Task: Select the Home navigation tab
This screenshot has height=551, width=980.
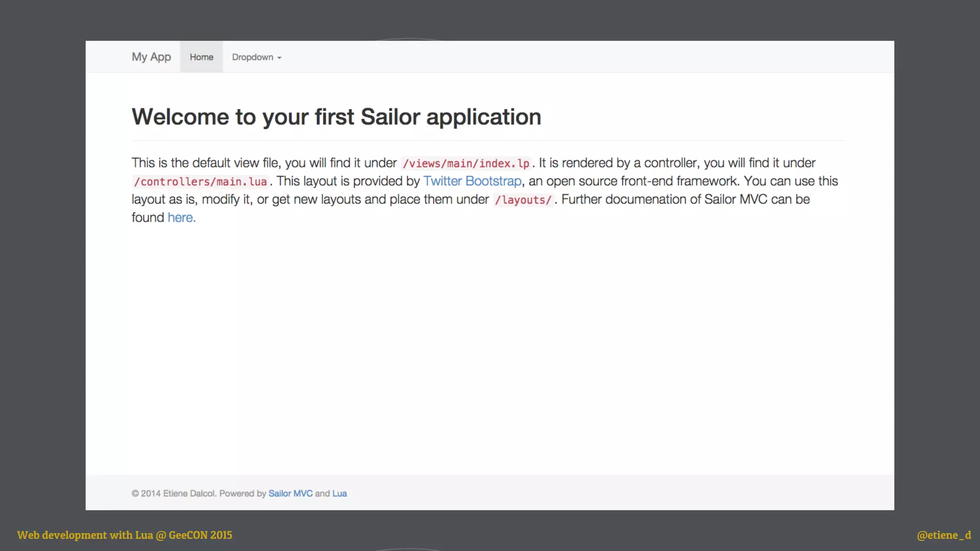Action: tap(201, 57)
